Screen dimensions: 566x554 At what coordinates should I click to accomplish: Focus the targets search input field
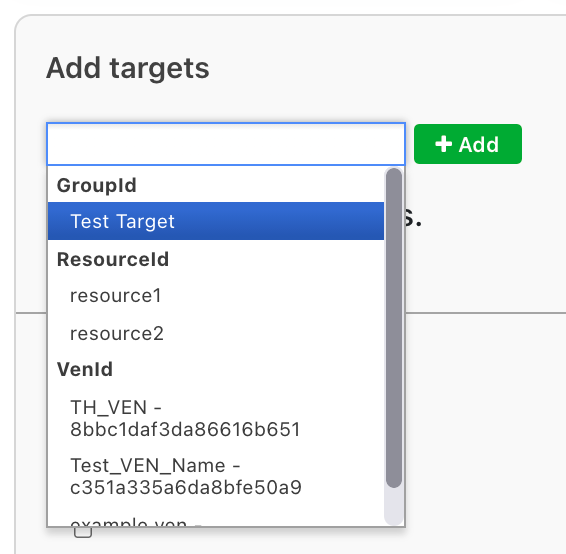tap(226, 144)
